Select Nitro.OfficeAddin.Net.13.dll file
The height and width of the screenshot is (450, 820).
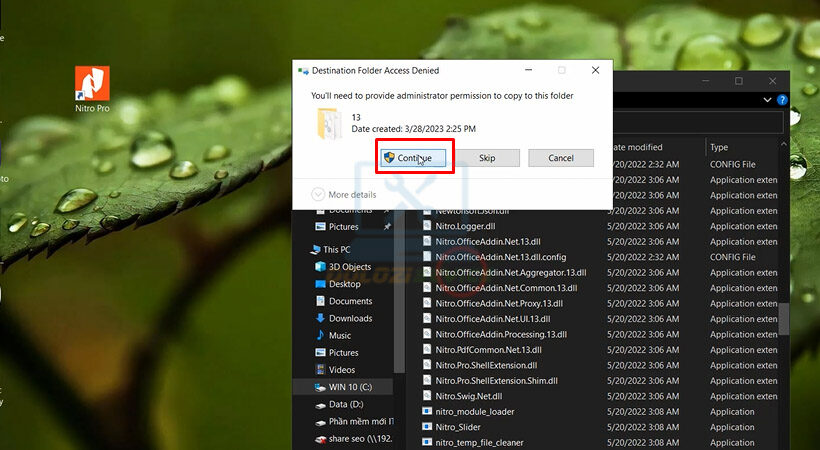(488, 242)
